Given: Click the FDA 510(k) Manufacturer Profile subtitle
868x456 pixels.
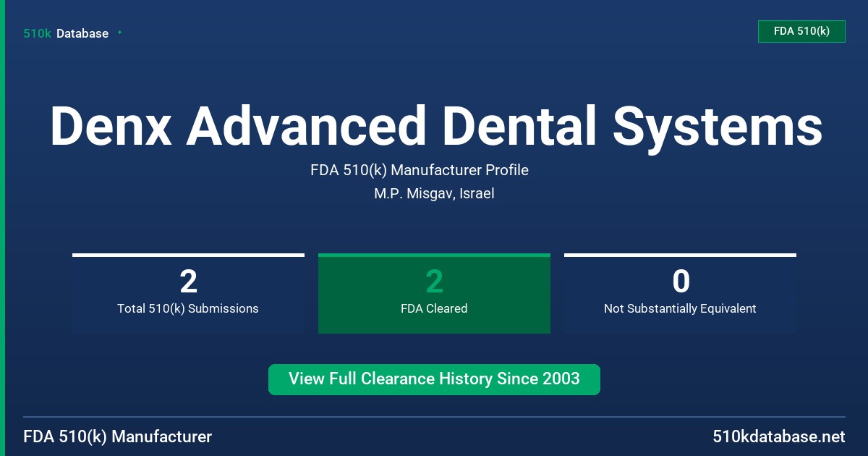Looking at the screenshot, I should click(x=420, y=170).
